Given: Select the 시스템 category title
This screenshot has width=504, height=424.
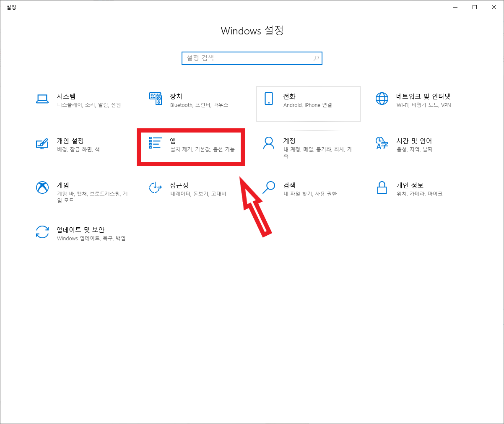Looking at the screenshot, I should tap(66, 96).
